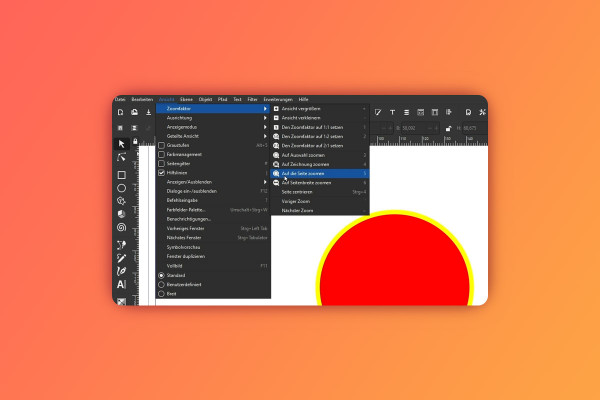600x400 pixels.
Task: Select the Spiral tool
Action: (x=122, y=227)
